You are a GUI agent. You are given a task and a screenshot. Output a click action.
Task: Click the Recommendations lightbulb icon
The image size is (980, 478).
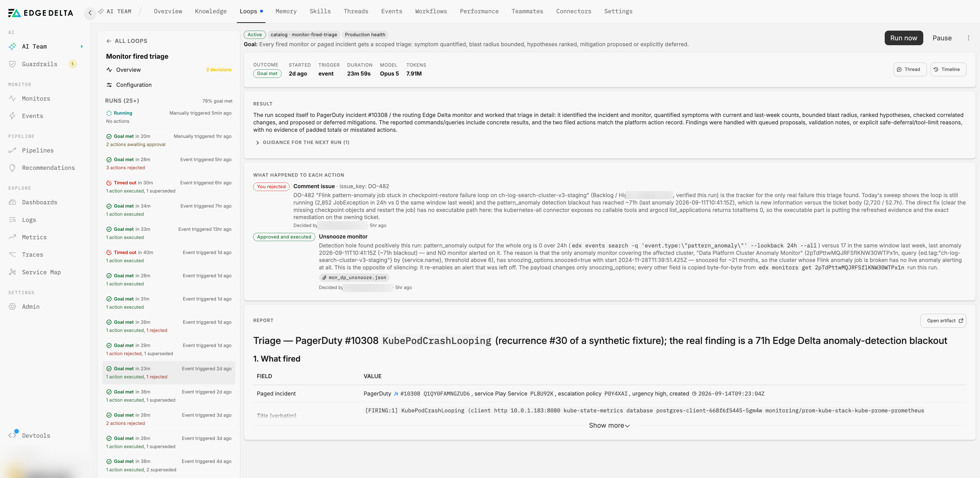click(x=13, y=168)
